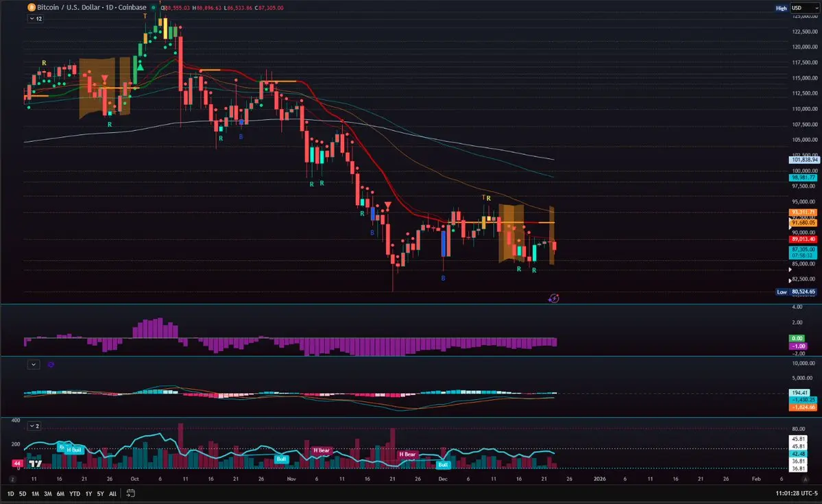Image resolution: width=822 pixels, height=504 pixels.
Task: Click the H Bear label near Nov 26
Action: pyautogui.click(x=407, y=454)
